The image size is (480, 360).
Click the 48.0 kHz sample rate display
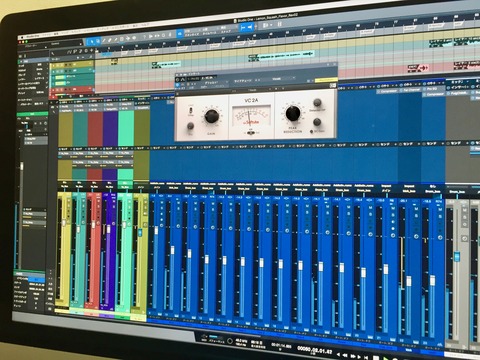click(241, 342)
